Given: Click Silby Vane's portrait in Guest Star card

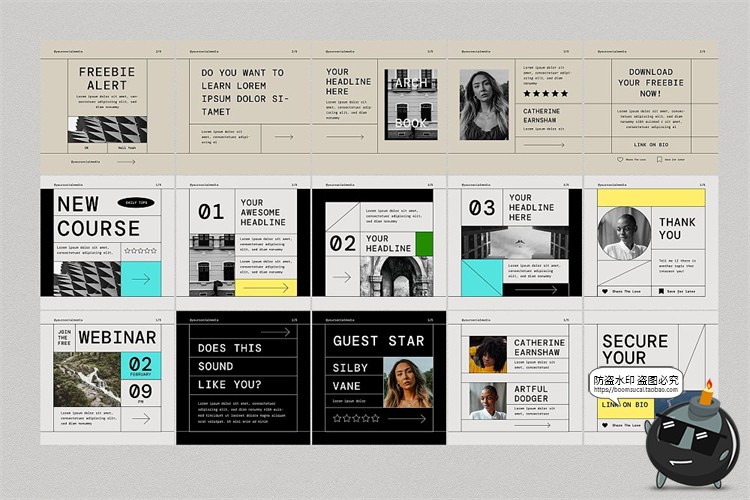Looking at the screenshot, I should click(407, 381).
